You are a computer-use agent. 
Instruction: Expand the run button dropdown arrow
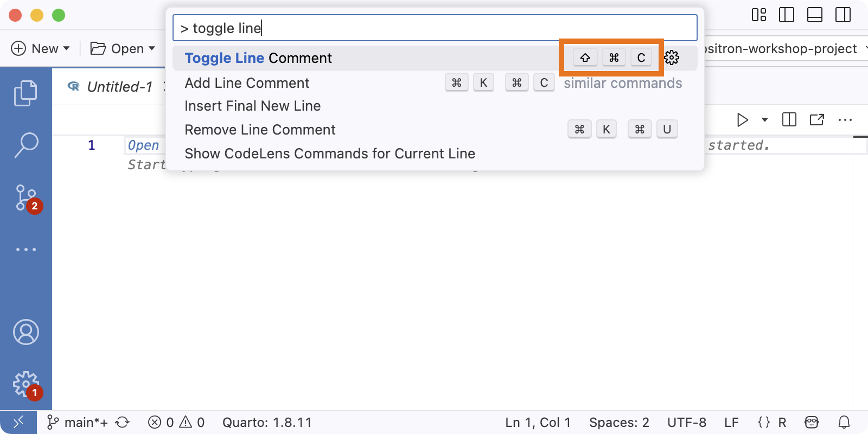click(x=765, y=119)
